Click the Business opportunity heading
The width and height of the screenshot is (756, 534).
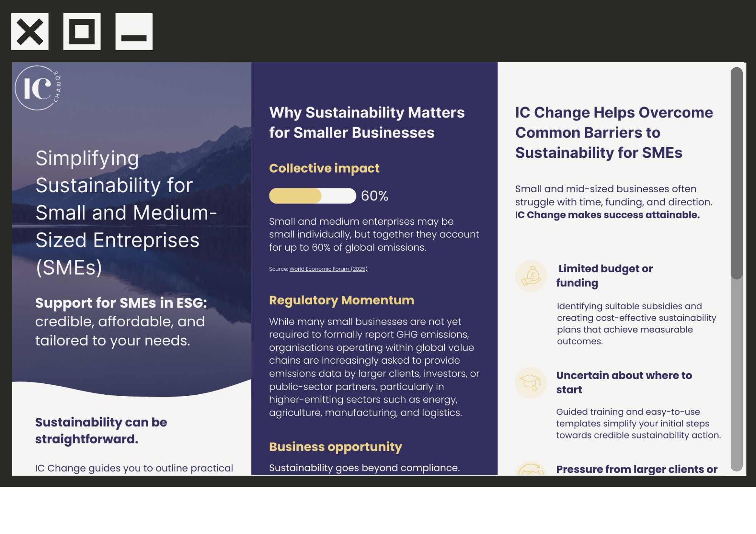pos(335,447)
